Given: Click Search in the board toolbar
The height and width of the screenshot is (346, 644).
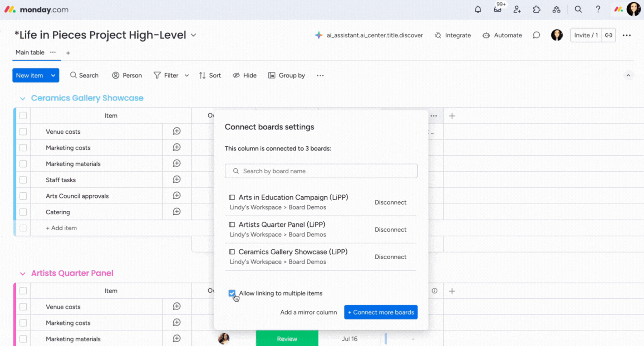Looking at the screenshot, I should coord(84,75).
